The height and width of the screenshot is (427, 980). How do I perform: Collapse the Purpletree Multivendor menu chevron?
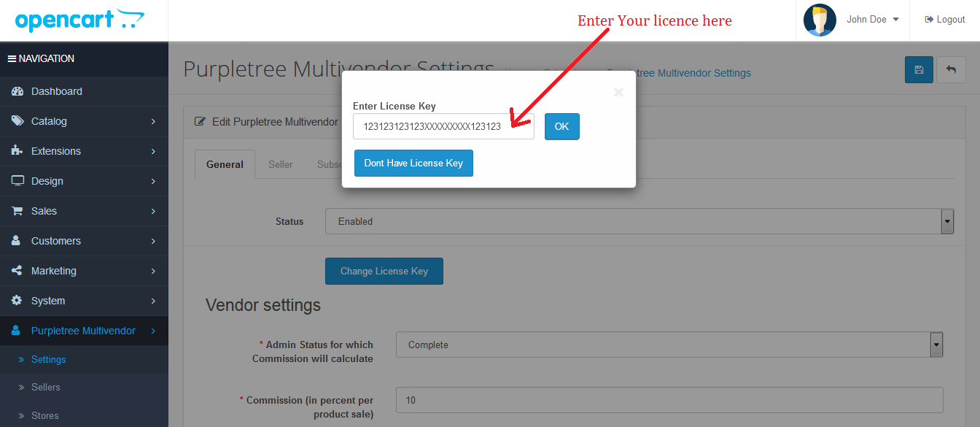(153, 331)
